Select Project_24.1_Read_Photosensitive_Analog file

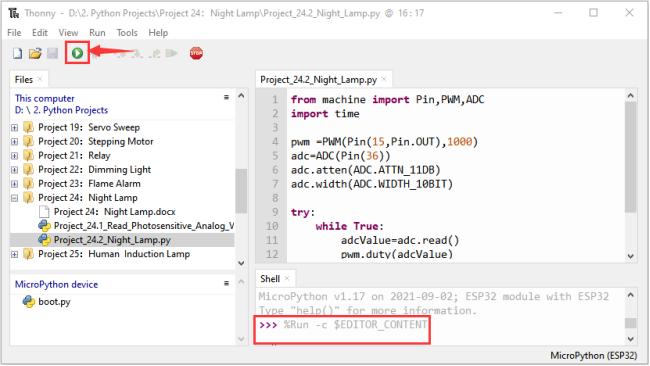pyautogui.click(x=144, y=225)
